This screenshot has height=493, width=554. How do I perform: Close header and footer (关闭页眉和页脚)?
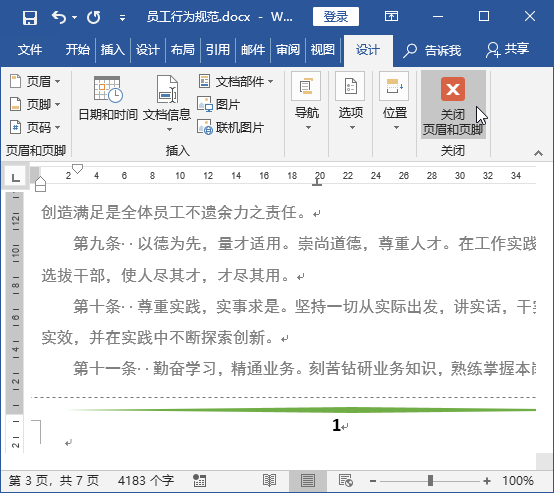[453, 105]
